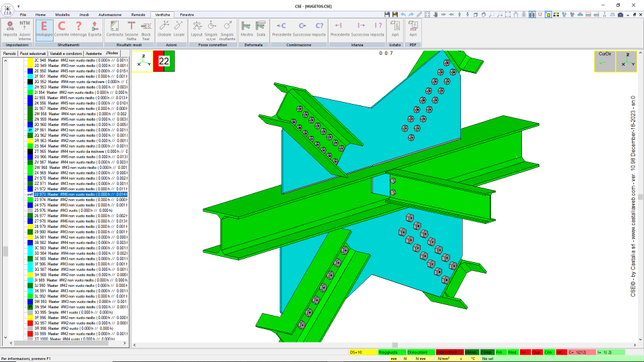Show Locale actions
This screenshot has width=644, height=362.
click(179, 29)
